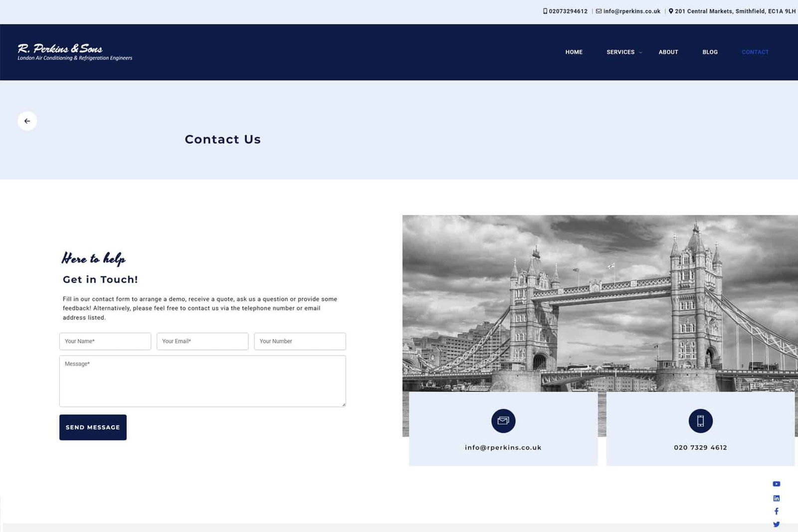798x532 pixels.
Task: Click the back arrow on the Contact banner
Action: click(x=27, y=121)
